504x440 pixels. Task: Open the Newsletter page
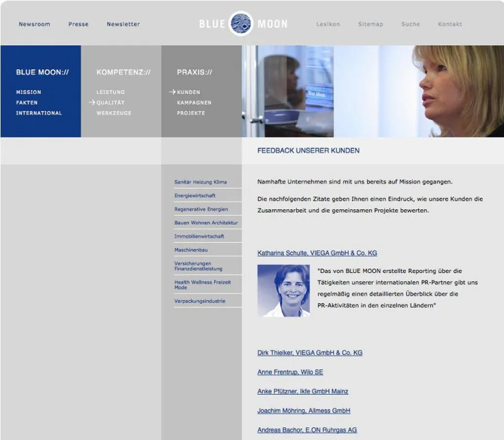pyautogui.click(x=123, y=24)
